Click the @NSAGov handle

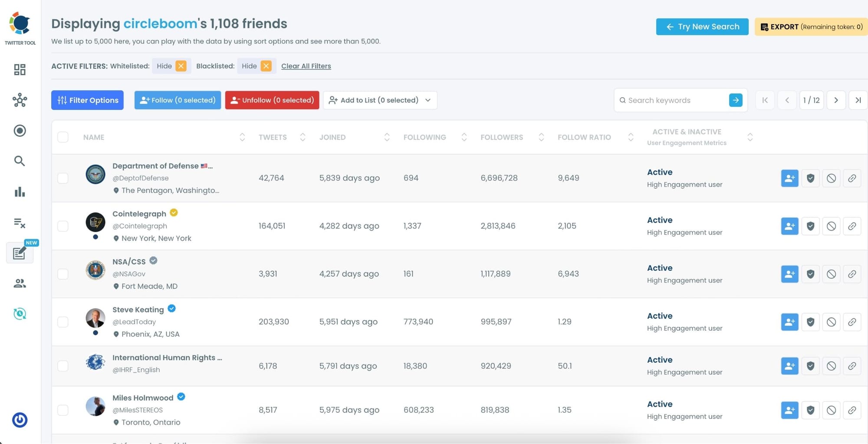pyautogui.click(x=129, y=274)
